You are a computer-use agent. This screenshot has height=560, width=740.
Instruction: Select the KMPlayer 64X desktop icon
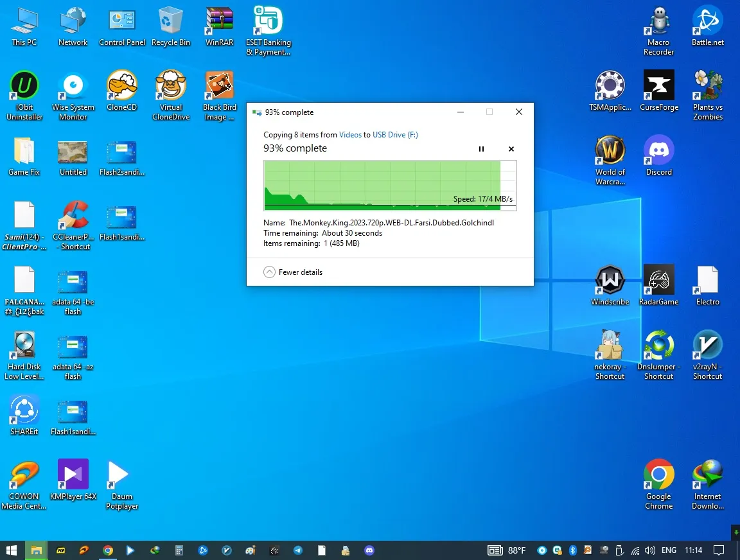pos(73,480)
